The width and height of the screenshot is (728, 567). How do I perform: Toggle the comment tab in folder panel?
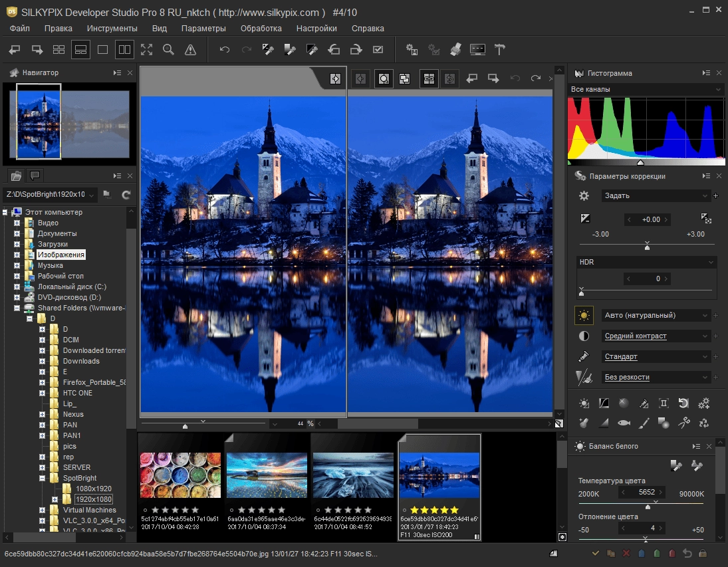[35, 175]
